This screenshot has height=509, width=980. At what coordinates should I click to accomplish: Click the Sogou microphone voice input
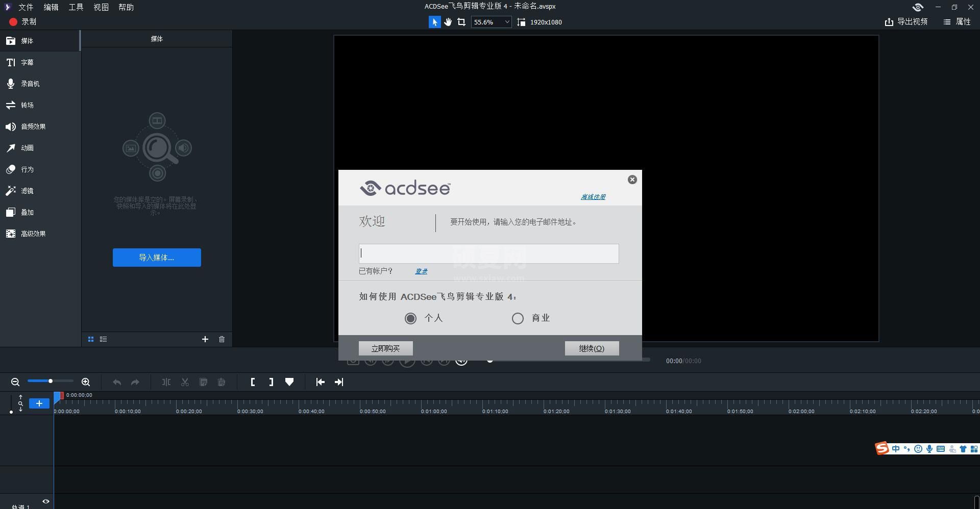(929, 449)
